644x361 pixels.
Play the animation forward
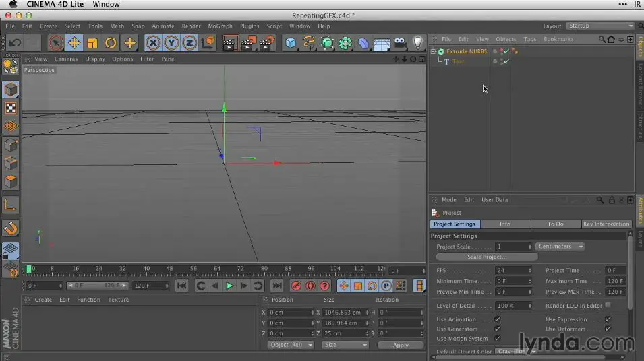(x=229, y=286)
